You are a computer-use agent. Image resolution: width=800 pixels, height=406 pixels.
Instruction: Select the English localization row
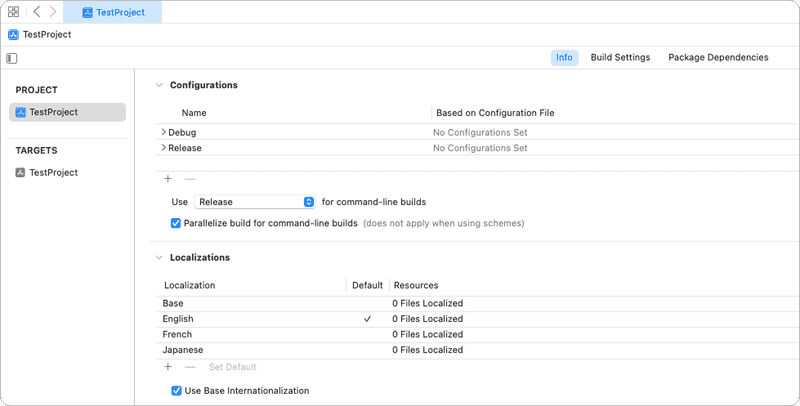(x=477, y=319)
